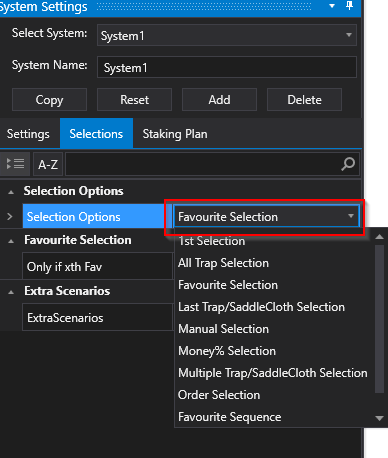The image size is (388, 458).
Task: Click the Copy button
Action: [x=49, y=100]
